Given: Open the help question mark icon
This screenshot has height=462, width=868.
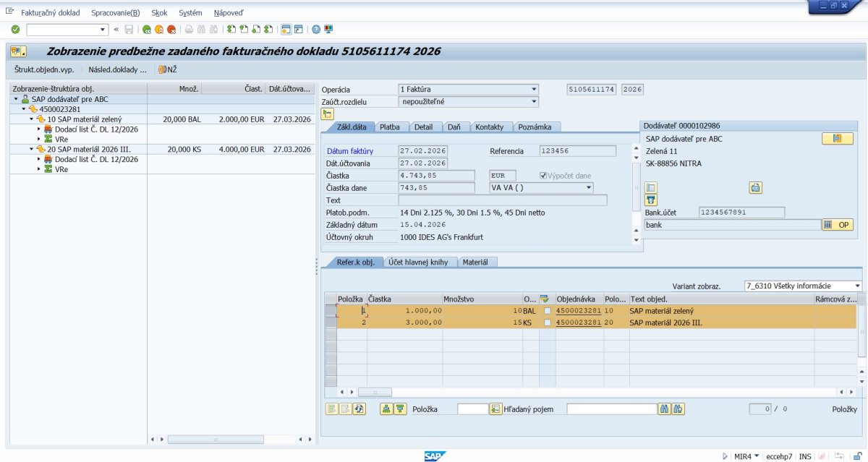Looking at the screenshot, I should [x=316, y=30].
